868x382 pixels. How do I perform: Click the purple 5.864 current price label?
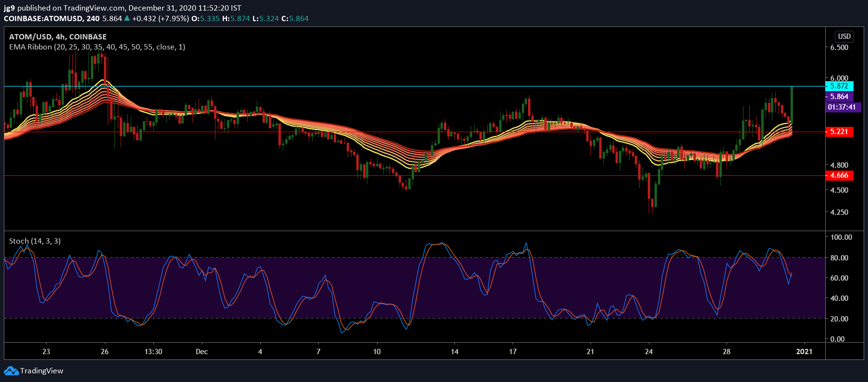[x=839, y=97]
